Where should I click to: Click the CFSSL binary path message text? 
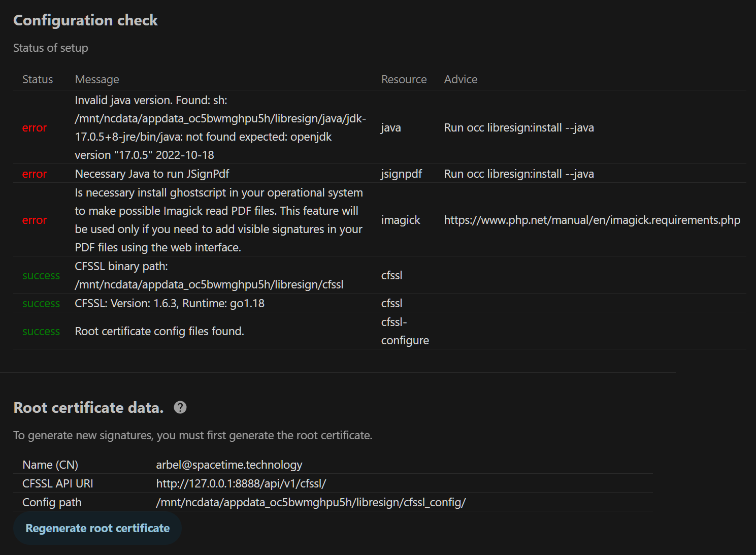pyautogui.click(x=209, y=275)
